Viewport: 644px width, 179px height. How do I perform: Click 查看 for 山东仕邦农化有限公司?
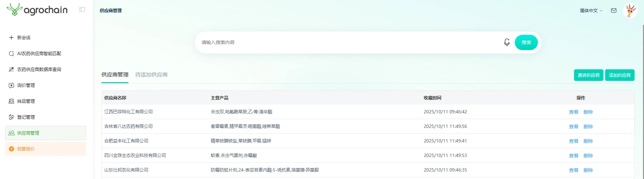(574, 170)
